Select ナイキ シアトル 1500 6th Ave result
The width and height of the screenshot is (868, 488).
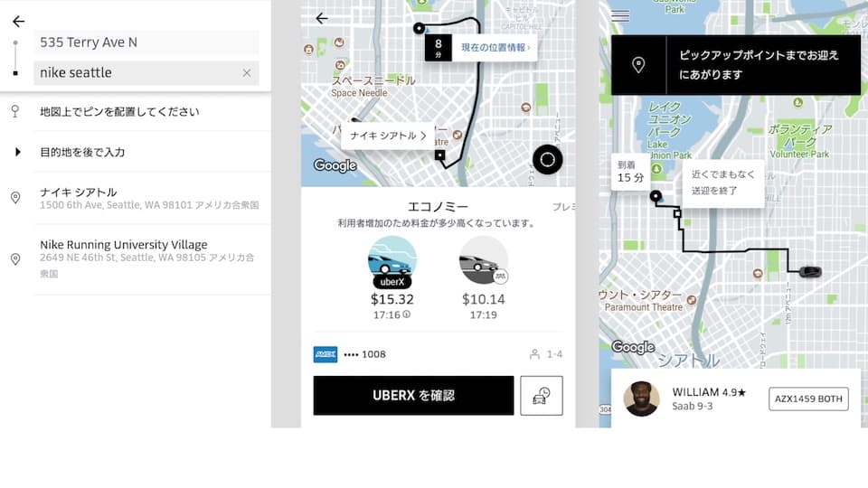(136, 198)
